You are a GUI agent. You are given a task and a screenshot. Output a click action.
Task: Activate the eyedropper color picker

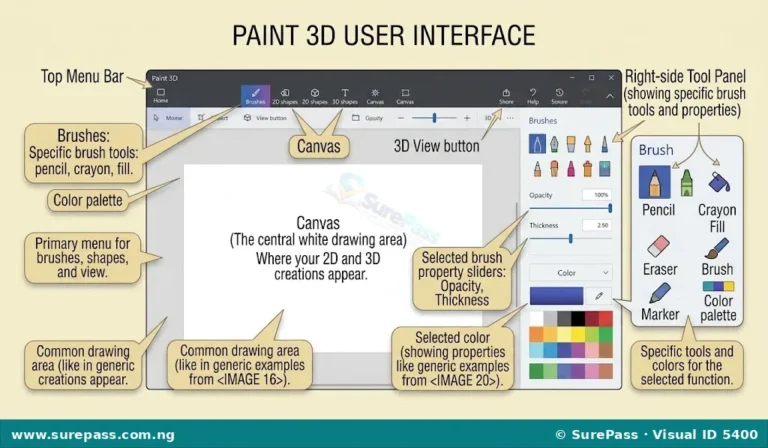(x=599, y=296)
